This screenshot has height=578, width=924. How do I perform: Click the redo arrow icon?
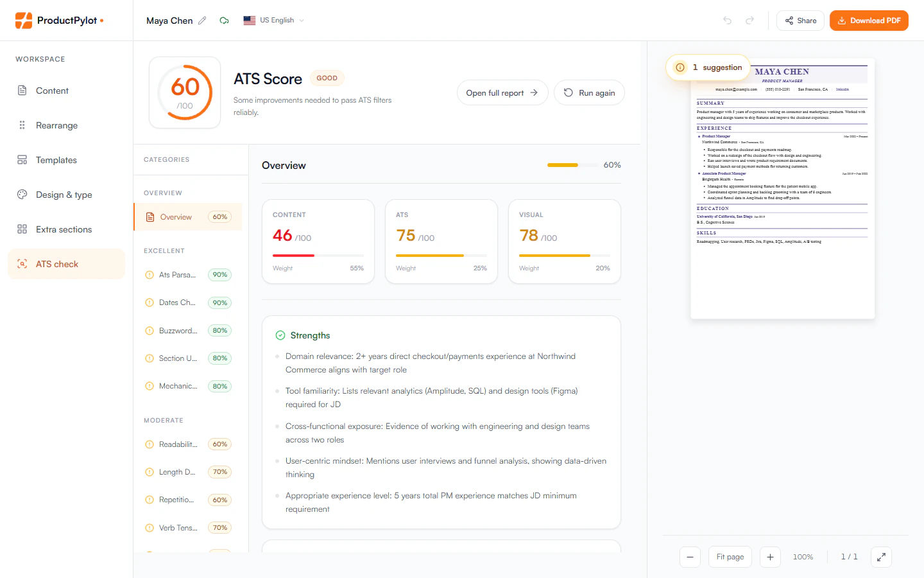(x=749, y=21)
